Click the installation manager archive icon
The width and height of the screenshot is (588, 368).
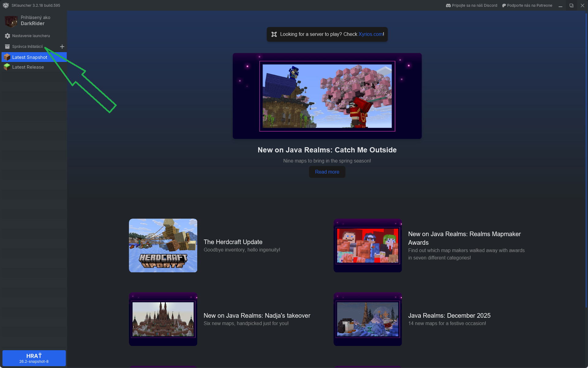(x=7, y=47)
